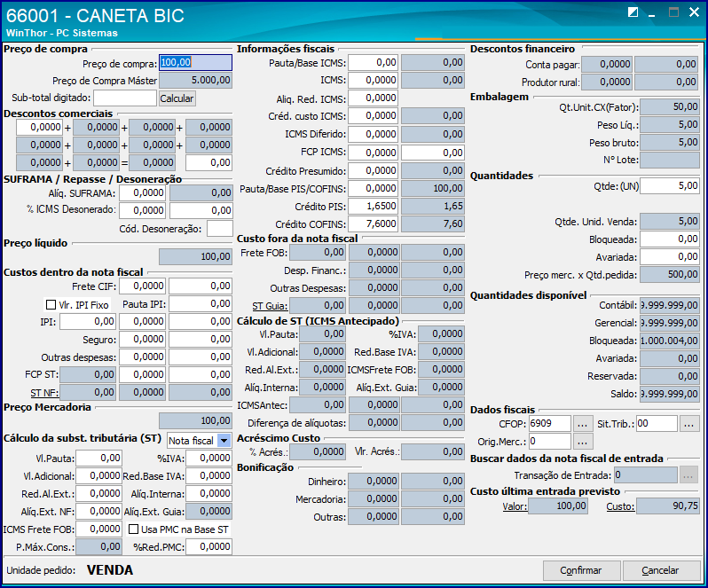Focus the Cód. Desoneração field
The height and width of the screenshot is (588, 708).
click(220, 229)
